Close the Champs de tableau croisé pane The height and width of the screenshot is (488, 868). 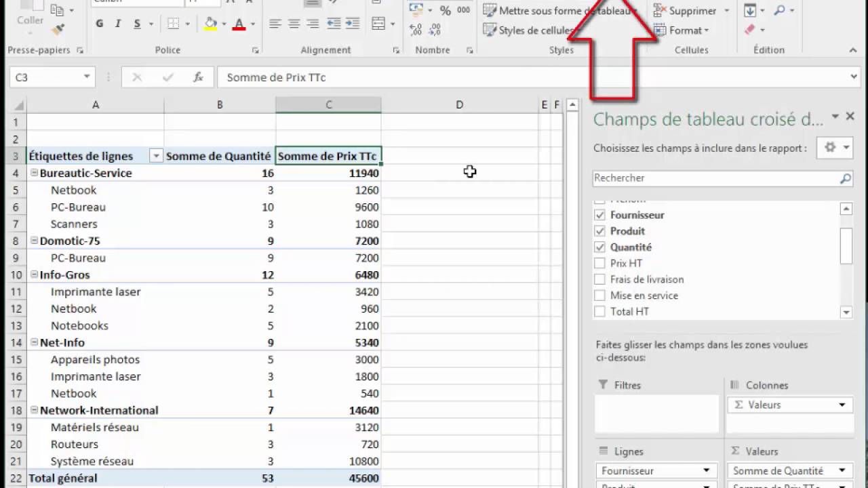coord(850,117)
